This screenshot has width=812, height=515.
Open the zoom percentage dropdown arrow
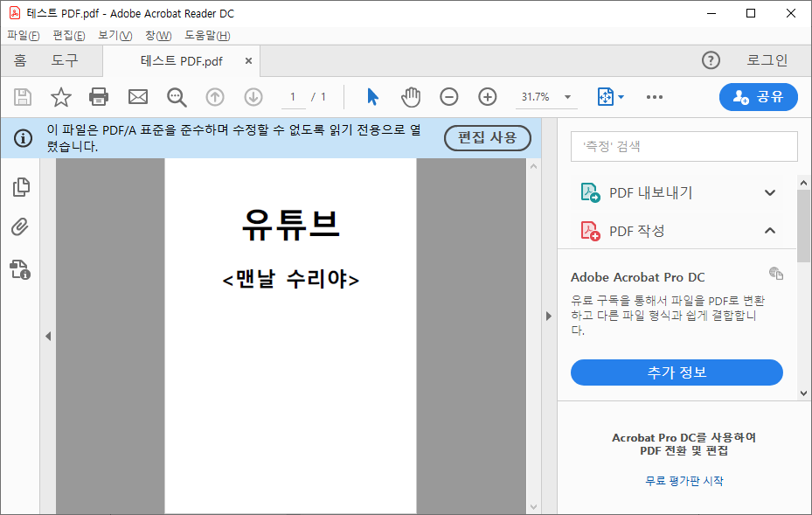click(567, 97)
